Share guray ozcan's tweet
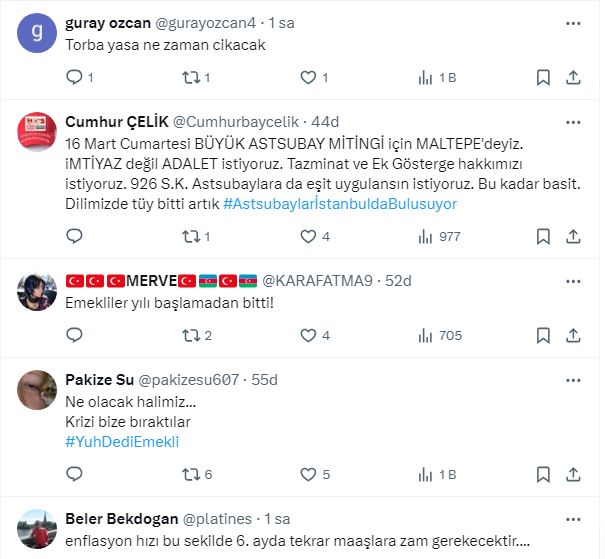Viewport: 605px width, 559px height. coord(574,77)
